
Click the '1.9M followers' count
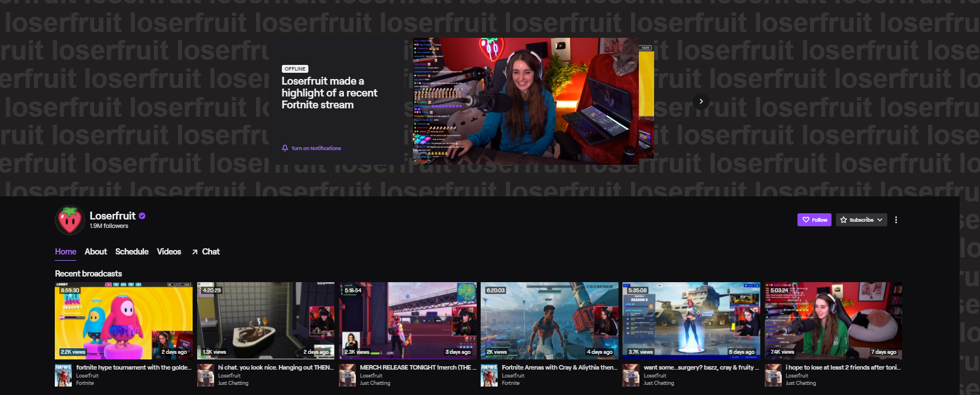[x=109, y=226]
